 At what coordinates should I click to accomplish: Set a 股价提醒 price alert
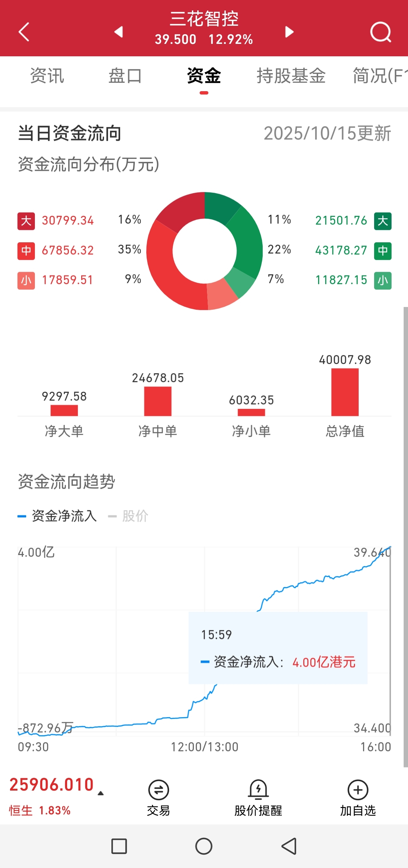pos(258,798)
